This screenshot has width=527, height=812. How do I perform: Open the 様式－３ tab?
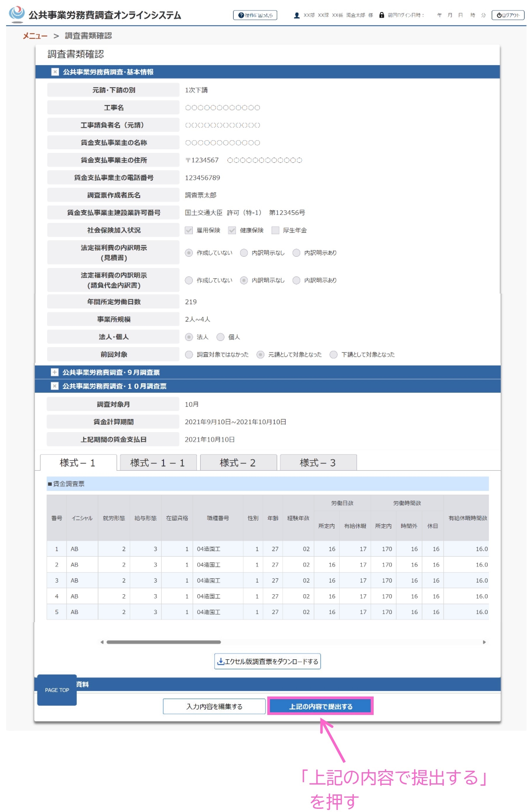click(318, 462)
